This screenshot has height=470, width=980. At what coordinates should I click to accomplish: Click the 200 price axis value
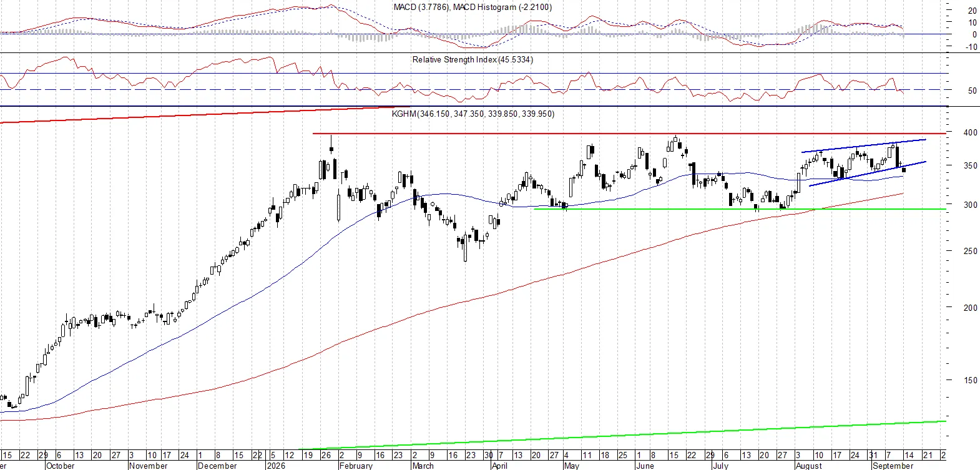pos(971,308)
